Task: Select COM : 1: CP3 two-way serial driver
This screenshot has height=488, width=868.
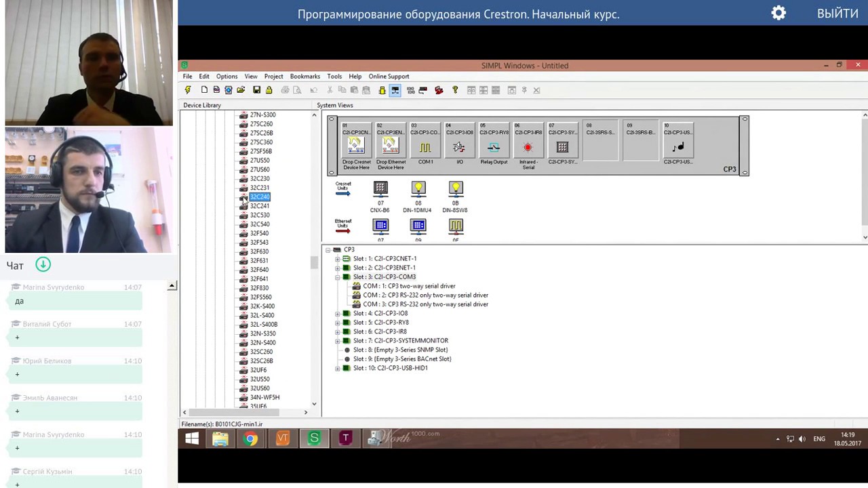Action: [409, 286]
